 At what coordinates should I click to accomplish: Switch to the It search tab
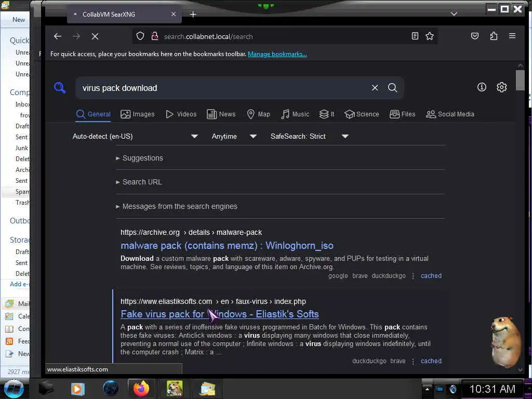327,114
